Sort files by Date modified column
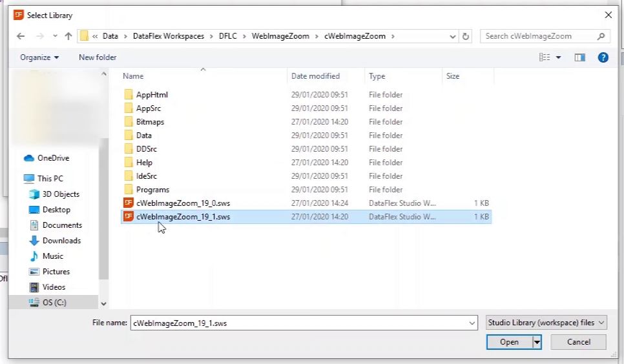The width and height of the screenshot is (624, 364). coord(315,76)
